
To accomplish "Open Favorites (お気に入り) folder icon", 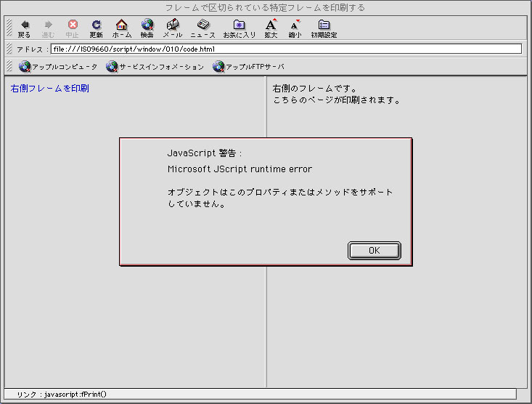I will click(240, 25).
